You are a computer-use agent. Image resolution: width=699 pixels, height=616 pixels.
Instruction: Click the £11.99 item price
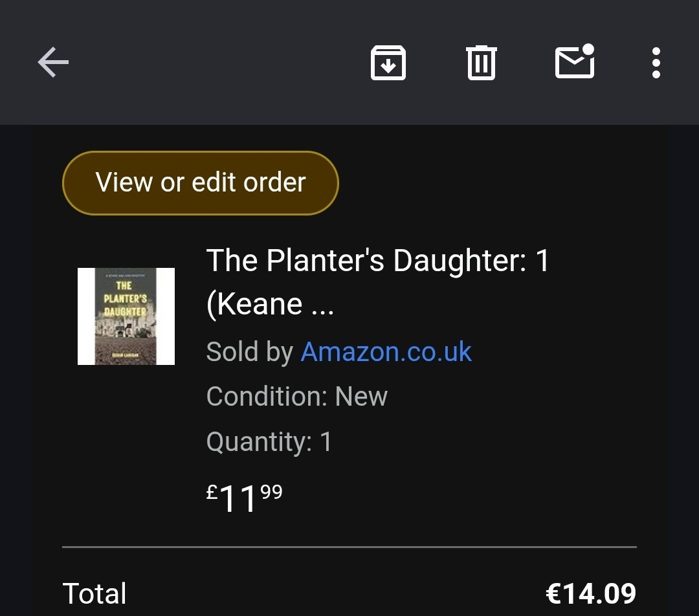click(245, 497)
